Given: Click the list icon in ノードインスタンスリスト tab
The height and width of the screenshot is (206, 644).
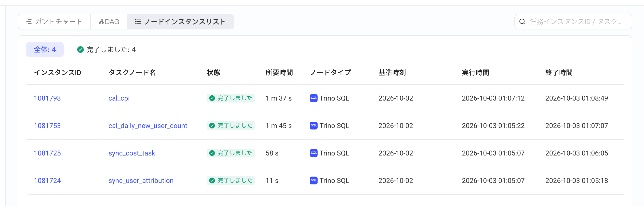Looking at the screenshot, I should click(138, 22).
